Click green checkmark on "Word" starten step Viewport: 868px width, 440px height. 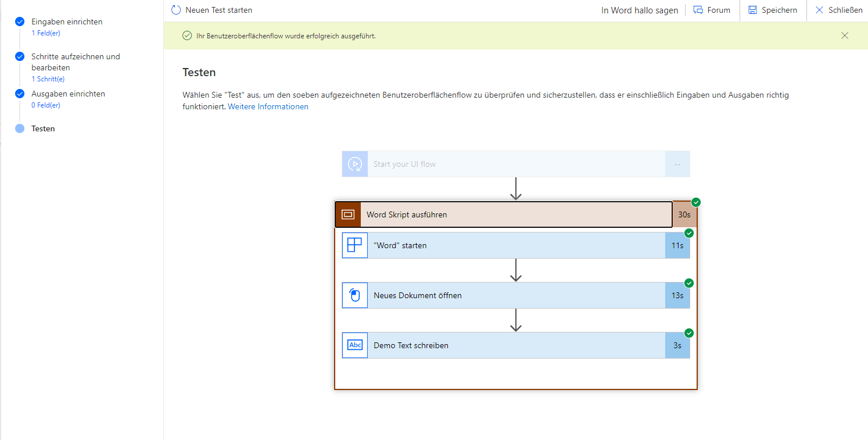tap(689, 233)
